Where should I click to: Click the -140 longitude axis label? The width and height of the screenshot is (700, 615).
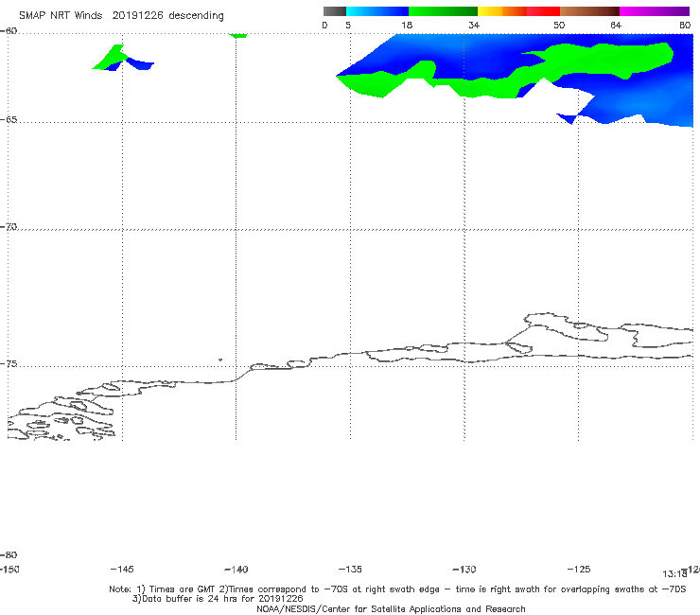[236, 570]
